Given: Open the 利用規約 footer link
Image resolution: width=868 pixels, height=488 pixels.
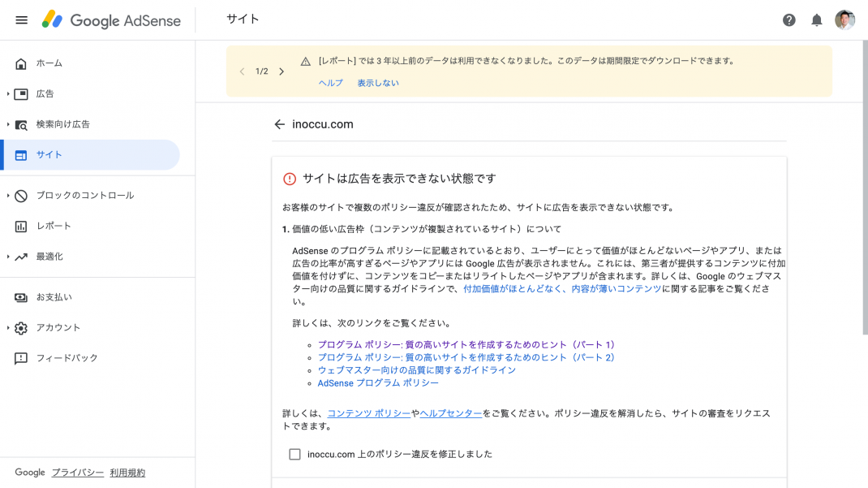Looking at the screenshot, I should [127, 473].
